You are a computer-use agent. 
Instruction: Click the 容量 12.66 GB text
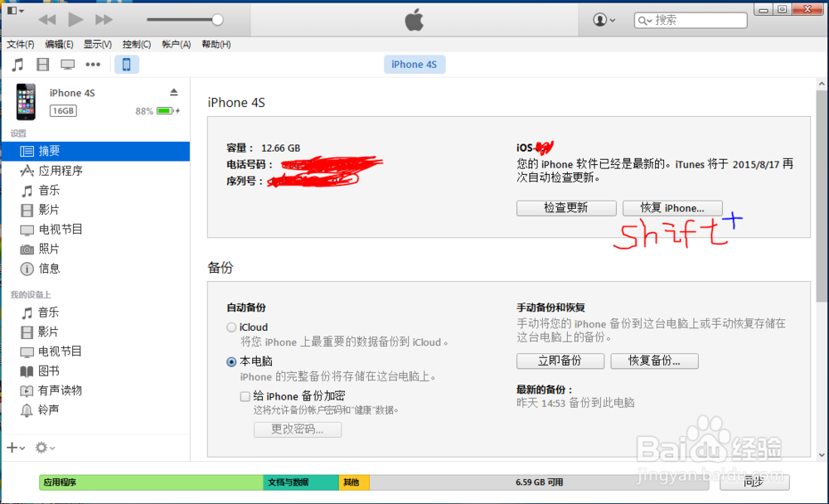pyautogui.click(x=264, y=148)
